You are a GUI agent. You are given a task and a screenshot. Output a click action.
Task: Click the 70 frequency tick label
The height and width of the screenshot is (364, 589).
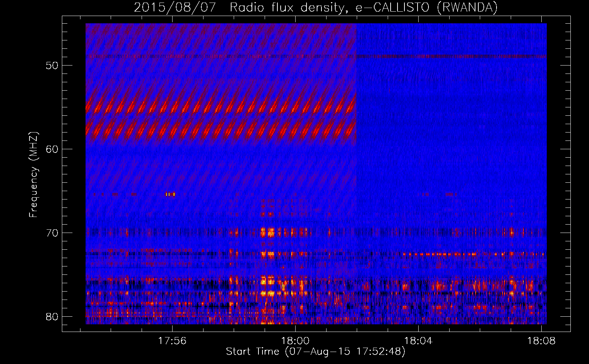pyautogui.click(x=52, y=233)
